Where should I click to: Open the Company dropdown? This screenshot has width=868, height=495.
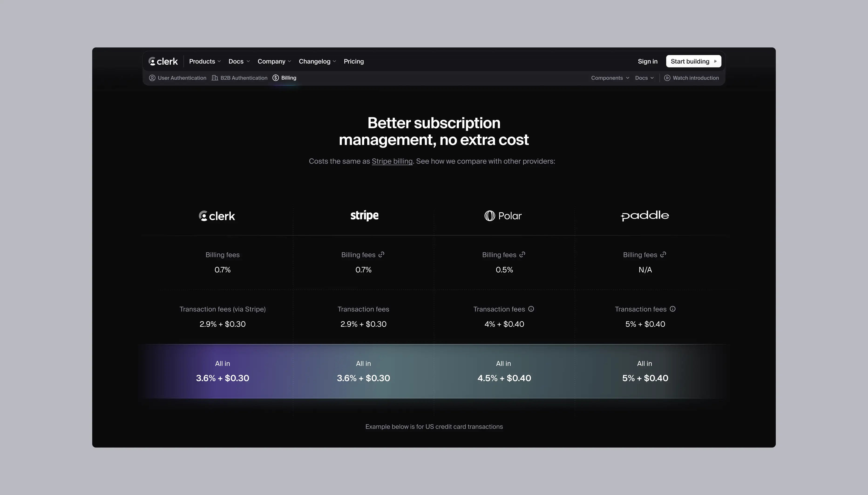pos(274,62)
